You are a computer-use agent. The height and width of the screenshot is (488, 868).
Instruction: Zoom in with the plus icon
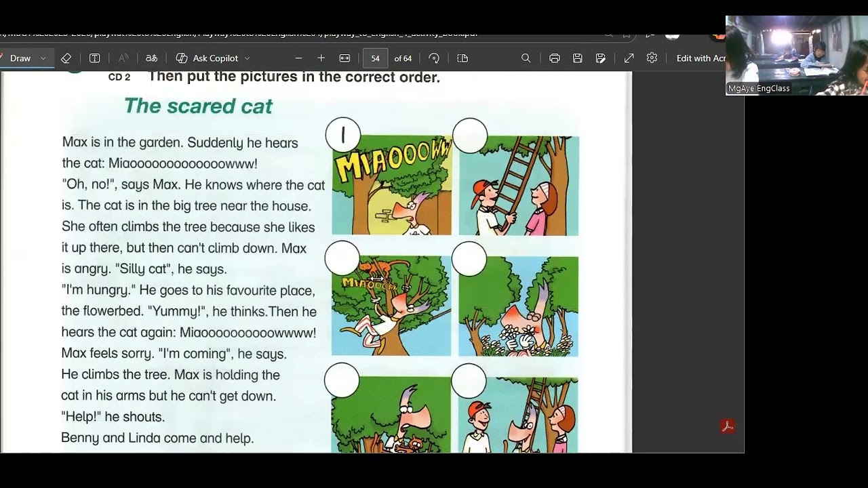click(x=321, y=58)
